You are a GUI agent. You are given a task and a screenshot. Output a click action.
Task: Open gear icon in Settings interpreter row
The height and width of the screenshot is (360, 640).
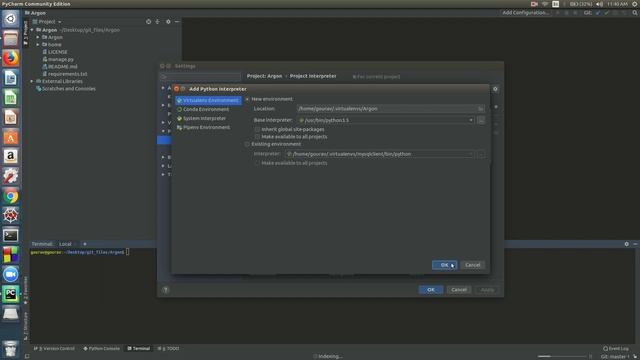495,89
